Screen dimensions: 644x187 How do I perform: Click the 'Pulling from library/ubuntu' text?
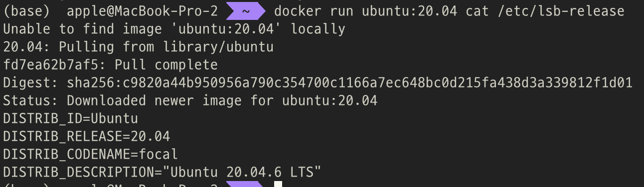pyautogui.click(x=166, y=47)
